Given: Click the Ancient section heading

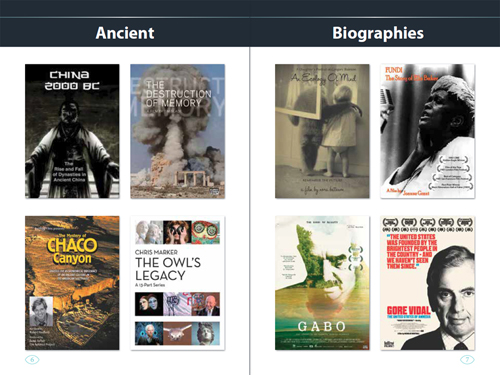Looking at the screenshot, I should coord(125,33).
